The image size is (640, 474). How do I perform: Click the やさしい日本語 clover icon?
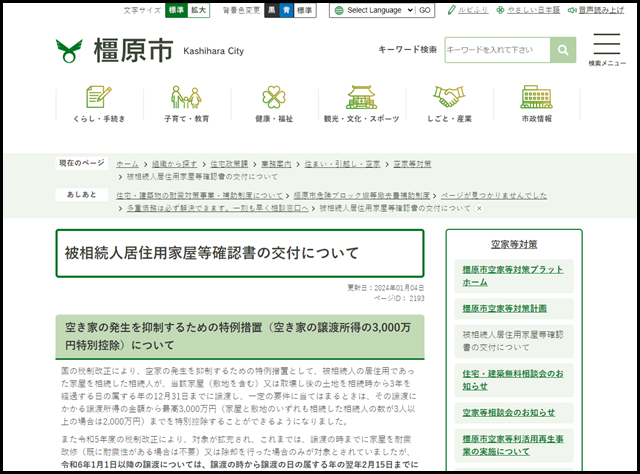[500, 10]
